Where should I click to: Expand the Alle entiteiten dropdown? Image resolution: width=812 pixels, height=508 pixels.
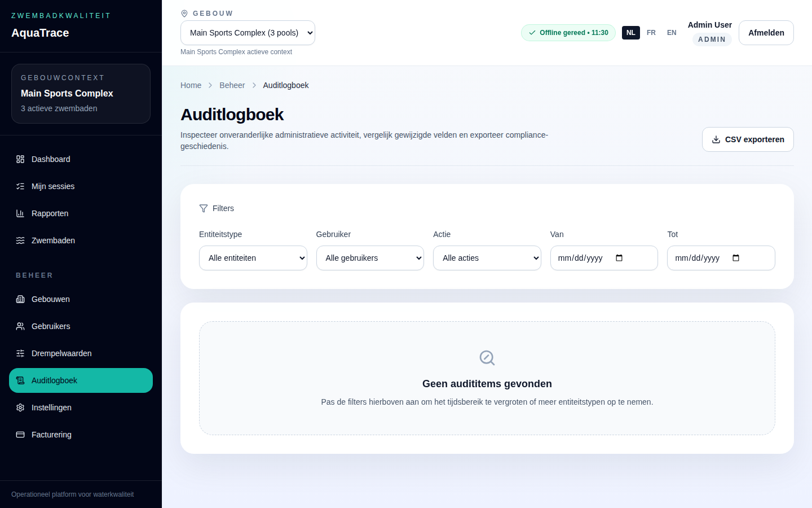point(253,258)
